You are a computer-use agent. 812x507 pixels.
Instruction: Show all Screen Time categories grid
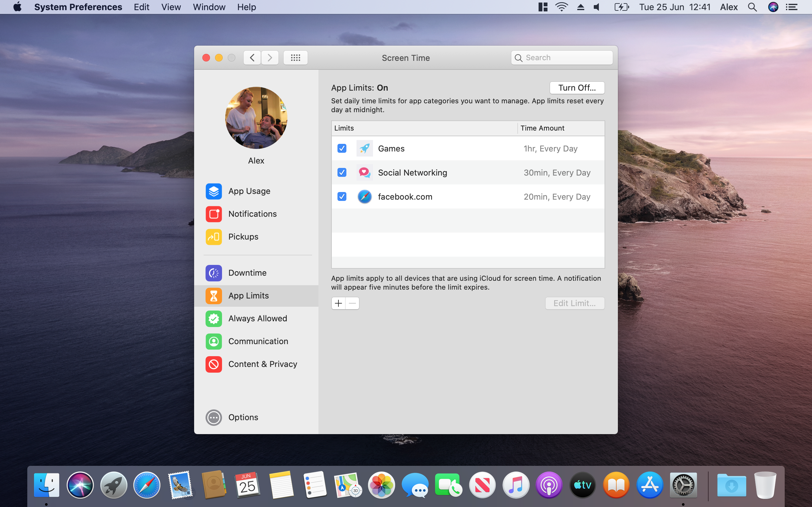point(295,57)
